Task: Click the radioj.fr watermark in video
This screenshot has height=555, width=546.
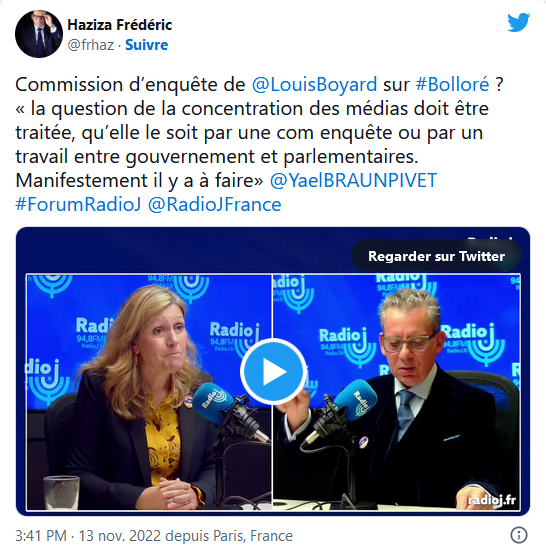Action: [492, 500]
